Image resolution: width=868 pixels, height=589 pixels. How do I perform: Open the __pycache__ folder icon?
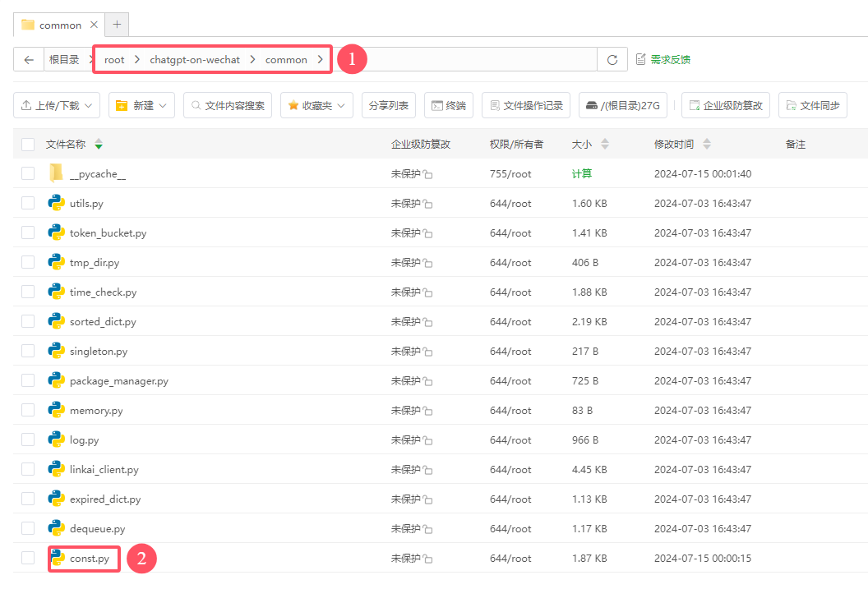[x=57, y=173]
